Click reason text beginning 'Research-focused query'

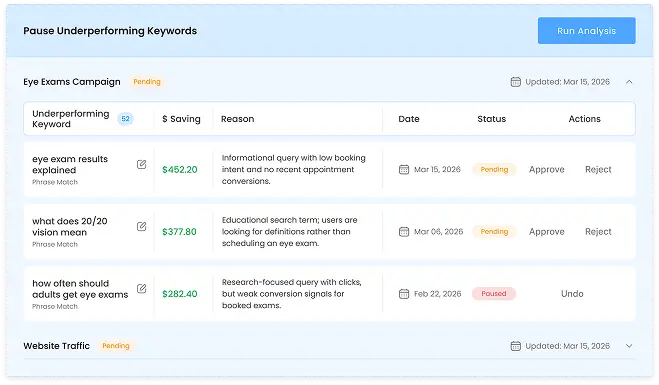[x=291, y=294]
